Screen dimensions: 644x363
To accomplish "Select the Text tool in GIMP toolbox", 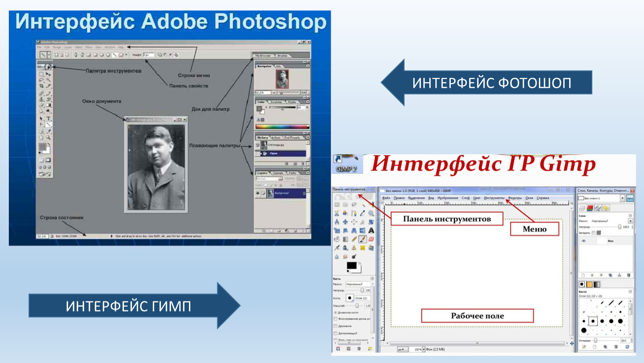I will pos(371,230).
